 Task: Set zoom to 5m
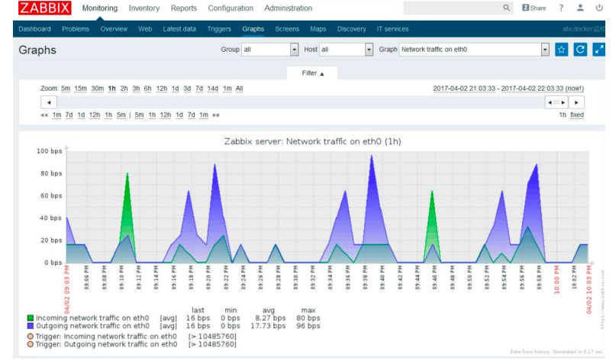(66, 89)
